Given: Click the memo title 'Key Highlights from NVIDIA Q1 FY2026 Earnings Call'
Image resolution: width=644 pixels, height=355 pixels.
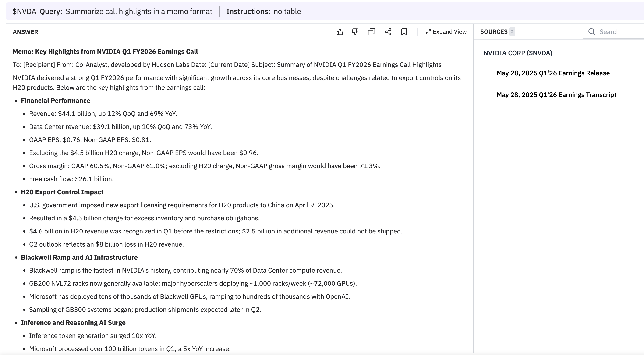Looking at the screenshot, I should coord(116,52).
